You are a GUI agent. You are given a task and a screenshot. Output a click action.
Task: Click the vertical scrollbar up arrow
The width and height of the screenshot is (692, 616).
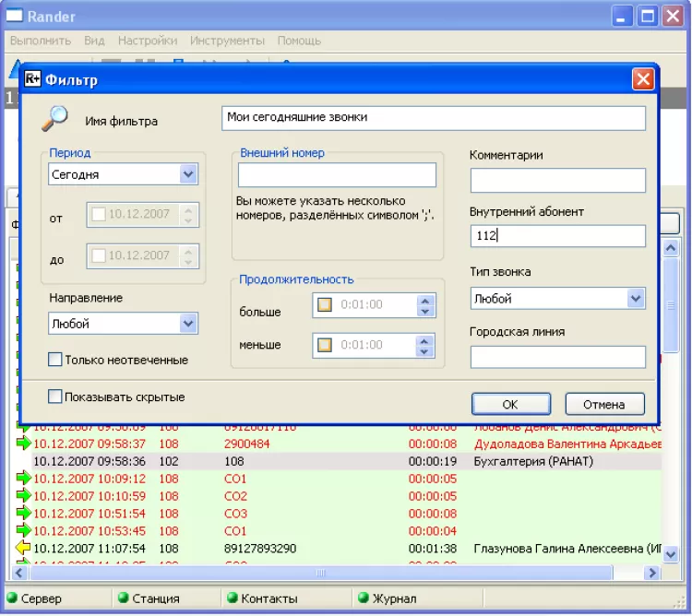(671, 248)
